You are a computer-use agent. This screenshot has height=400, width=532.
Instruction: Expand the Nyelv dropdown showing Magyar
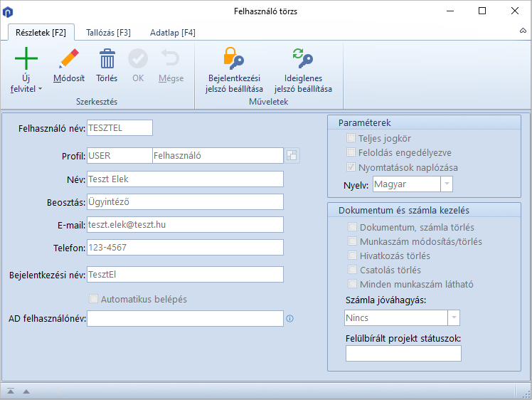446,184
